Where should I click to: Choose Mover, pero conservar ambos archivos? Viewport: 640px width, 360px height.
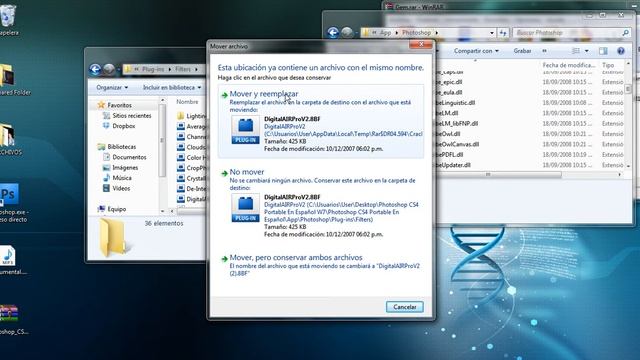[x=320, y=265]
